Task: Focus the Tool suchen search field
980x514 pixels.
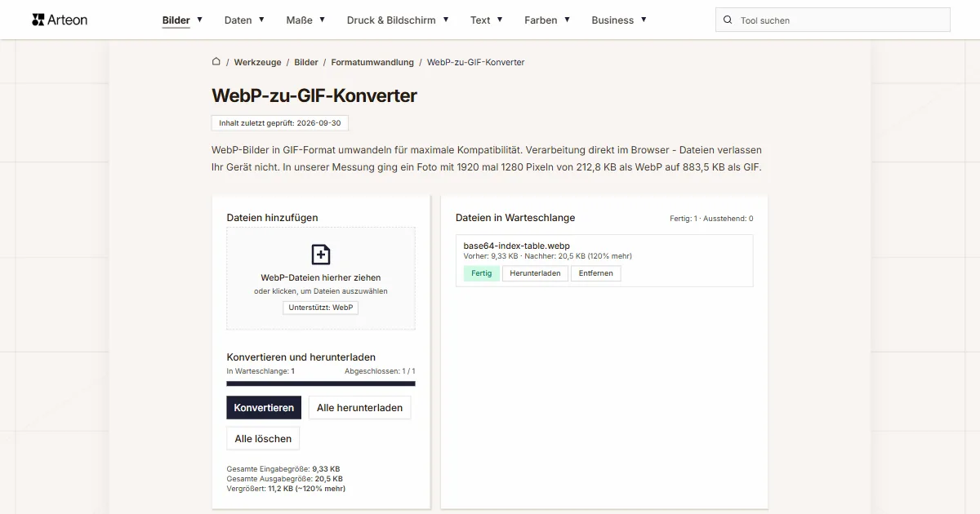Action: (x=833, y=20)
